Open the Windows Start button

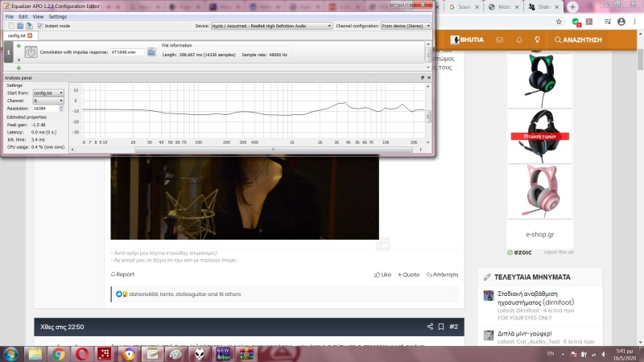(x=10, y=354)
